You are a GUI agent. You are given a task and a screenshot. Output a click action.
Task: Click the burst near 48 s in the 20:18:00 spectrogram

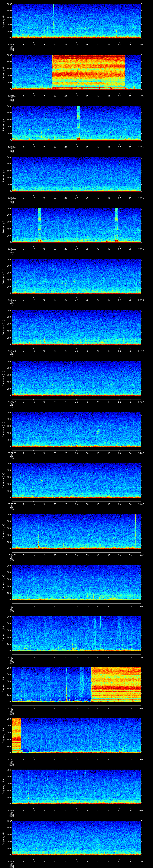point(117,225)
